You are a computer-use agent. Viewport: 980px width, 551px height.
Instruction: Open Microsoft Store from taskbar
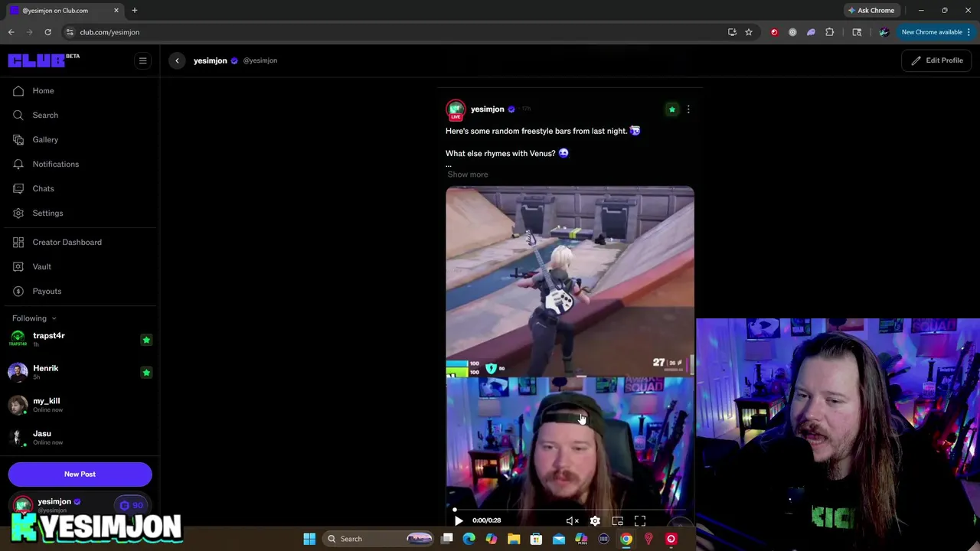click(536, 539)
